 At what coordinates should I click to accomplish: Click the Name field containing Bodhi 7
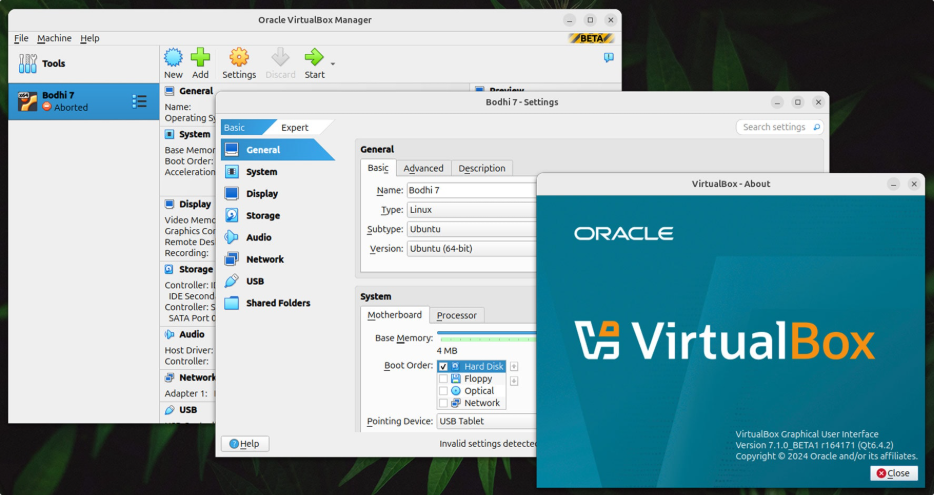tap(471, 190)
